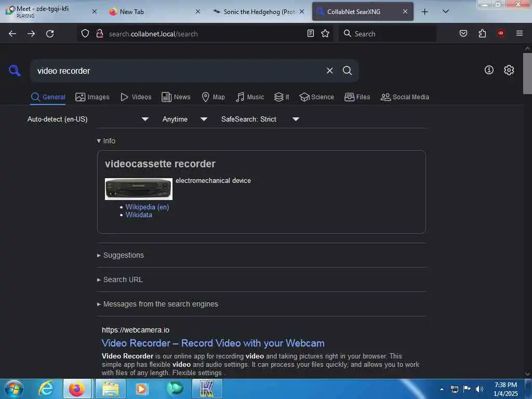The height and width of the screenshot is (399, 532).
Task: Click the SearXNG logo magnifier
Action: click(x=14, y=71)
